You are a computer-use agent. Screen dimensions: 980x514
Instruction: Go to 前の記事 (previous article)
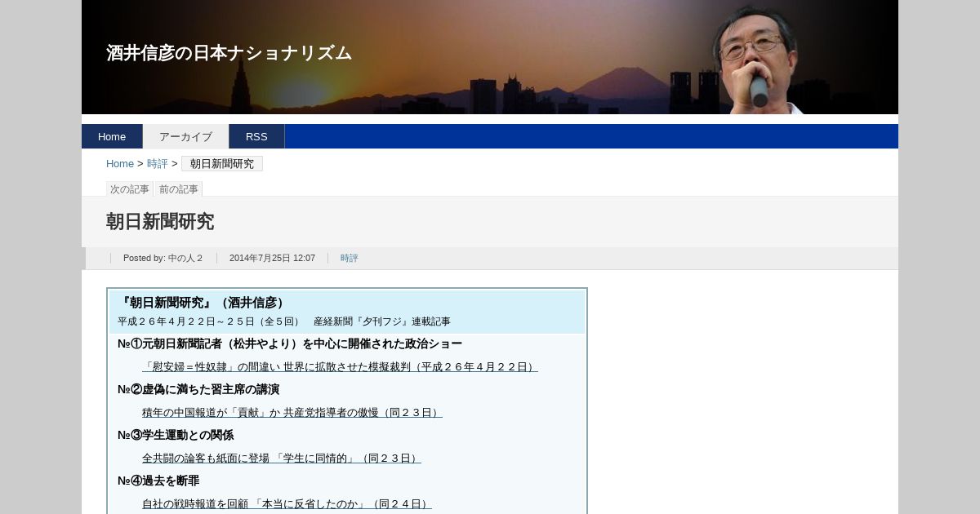click(x=179, y=189)
